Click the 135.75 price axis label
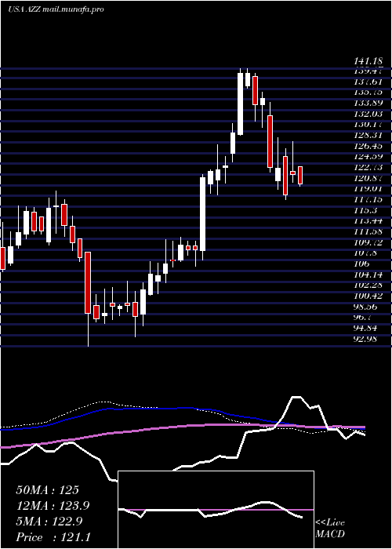392x549 pixels. [368, 93]
